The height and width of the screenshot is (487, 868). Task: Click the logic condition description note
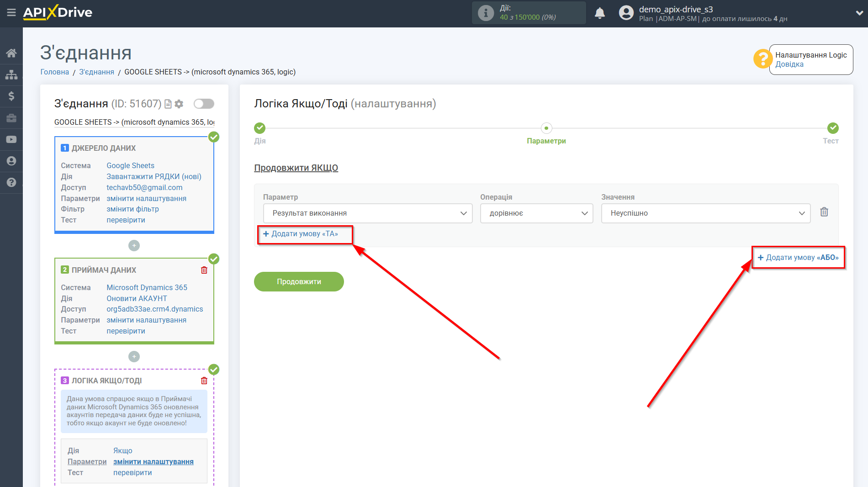[x=134, y=411]
